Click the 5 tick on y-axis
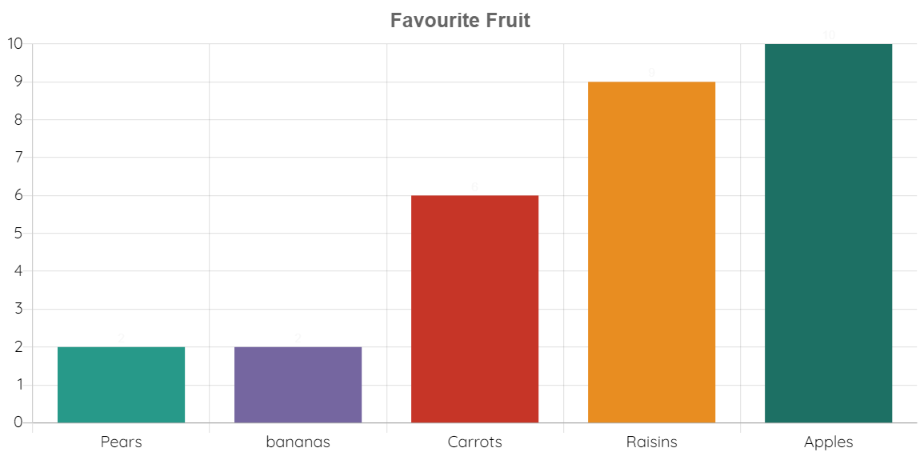Viewport: 920px width, 460px height. 18,233
